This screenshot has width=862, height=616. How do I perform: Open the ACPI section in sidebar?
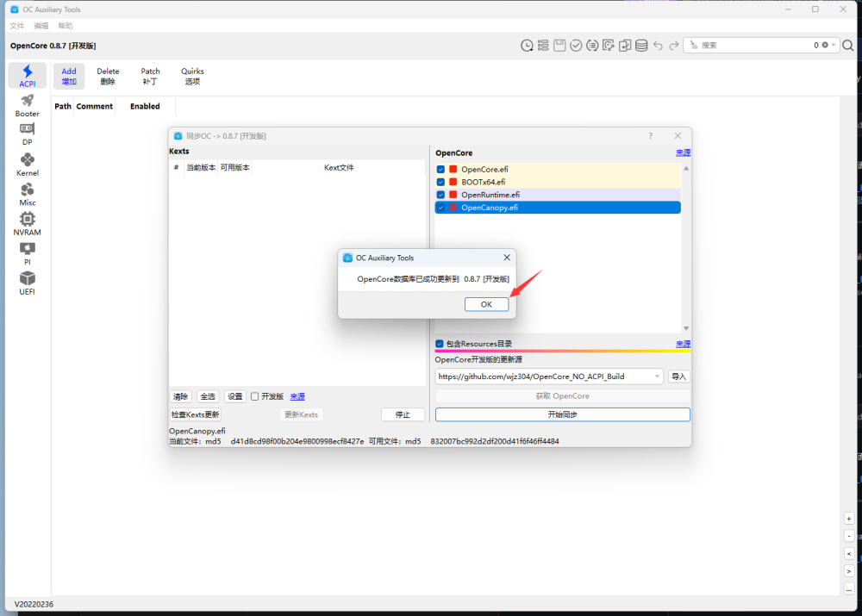click(x=27, y=76)
